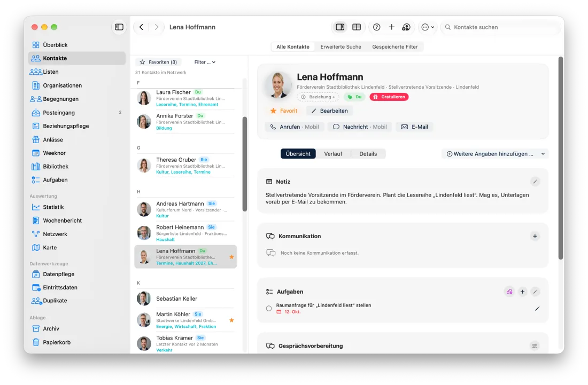Add a new task in Aufgaben
The height and width of the screenshot is (385, 588).
pyautogui.click(x=522, y=292)
